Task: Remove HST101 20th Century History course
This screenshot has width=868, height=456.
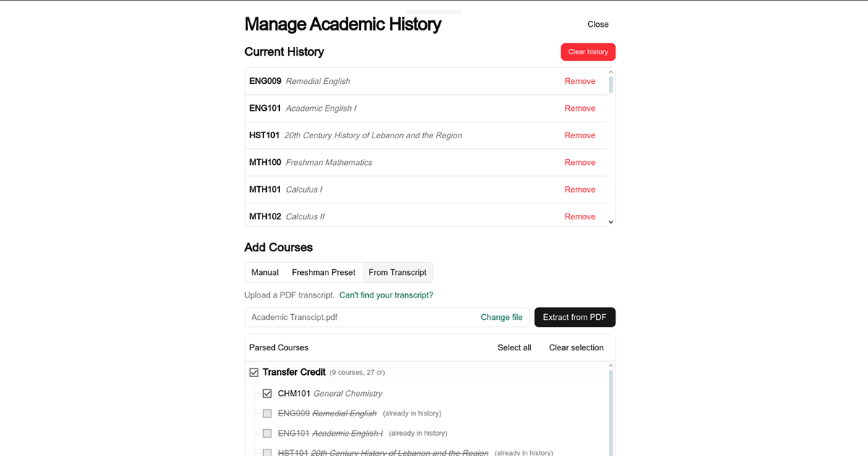Action: coord(579,135)
